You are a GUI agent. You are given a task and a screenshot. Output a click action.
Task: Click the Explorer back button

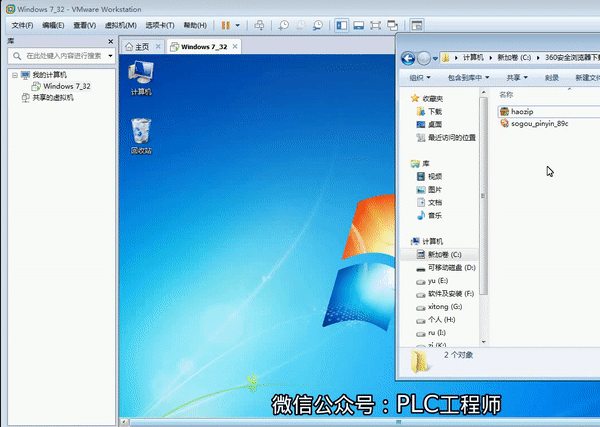click(x=408, y=59)
